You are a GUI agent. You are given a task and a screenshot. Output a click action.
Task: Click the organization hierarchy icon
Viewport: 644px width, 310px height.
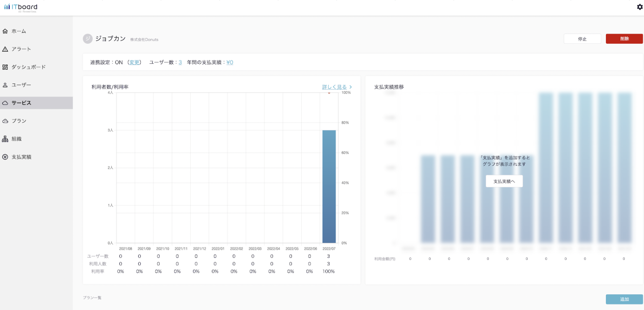coord(5,139)
